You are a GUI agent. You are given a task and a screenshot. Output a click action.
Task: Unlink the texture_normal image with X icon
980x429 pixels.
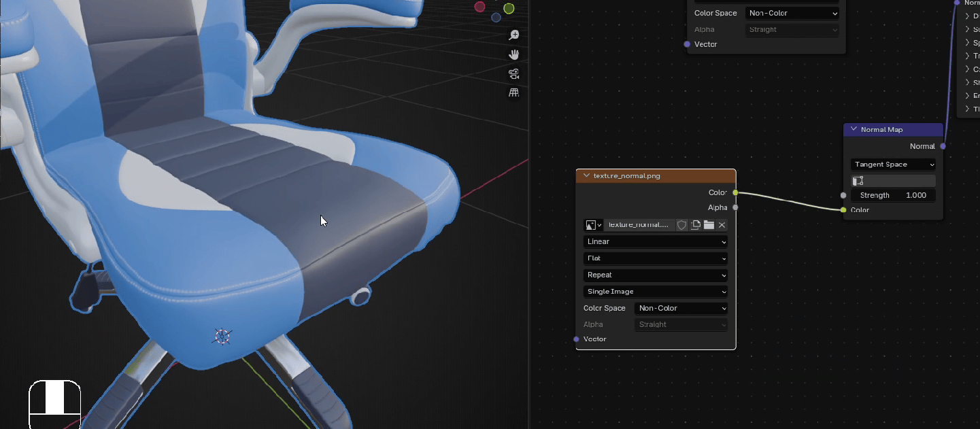(x=722, y=225)
